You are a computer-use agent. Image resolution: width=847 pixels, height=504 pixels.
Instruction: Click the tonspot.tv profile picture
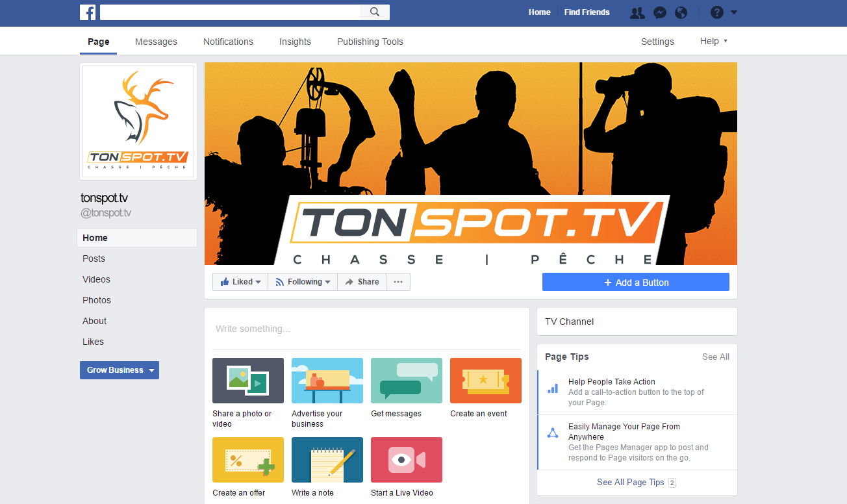[x=138, y=121]
